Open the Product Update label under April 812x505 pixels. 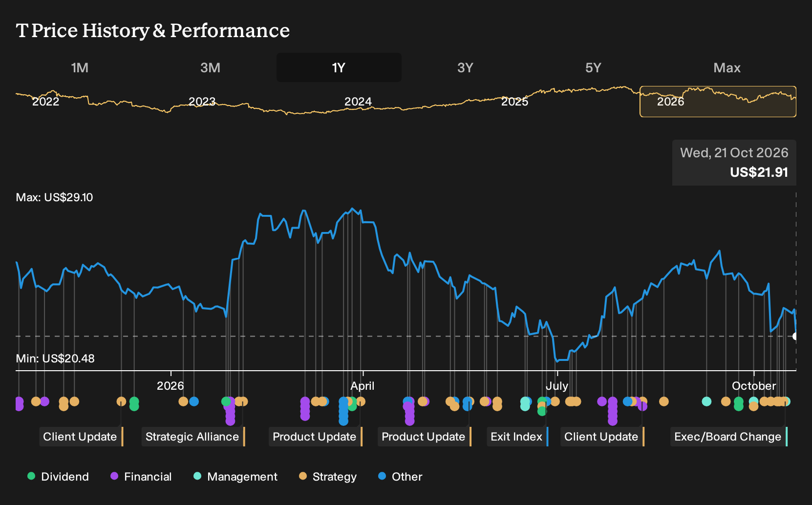(315, 437)
